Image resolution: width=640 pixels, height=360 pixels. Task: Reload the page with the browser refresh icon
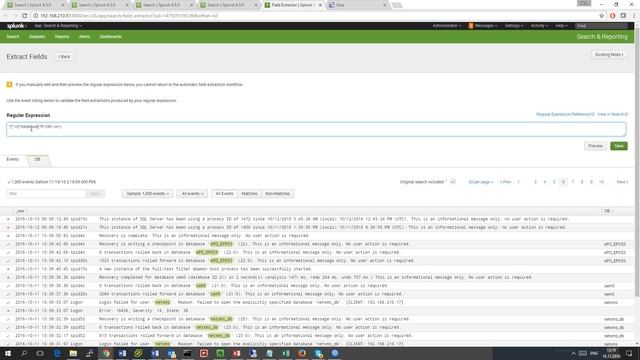tap(24, 16)
